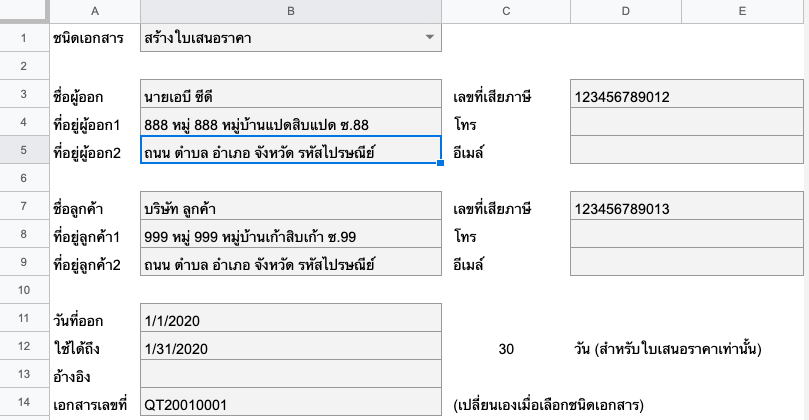Viewport: 809px width, 420px height.
Task: Select issuer tax ID cell '123456789012'
Action: (687, 94)
